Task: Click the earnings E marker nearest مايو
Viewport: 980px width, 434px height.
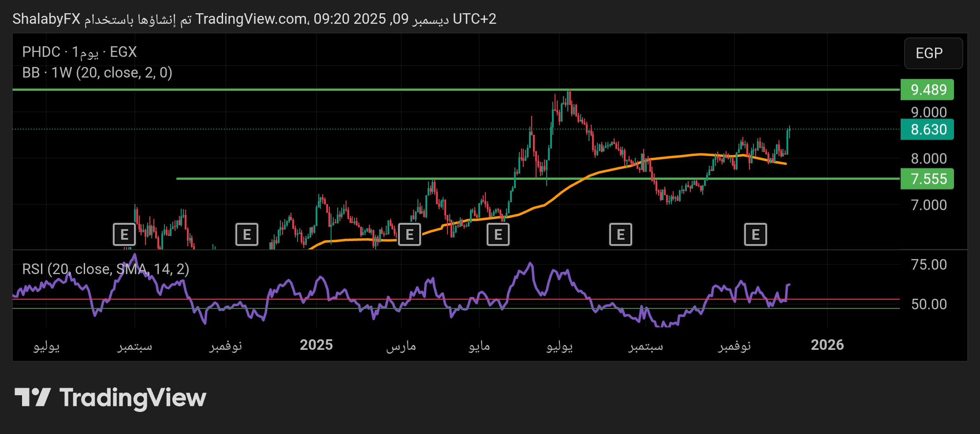Action: click(498, 234)
